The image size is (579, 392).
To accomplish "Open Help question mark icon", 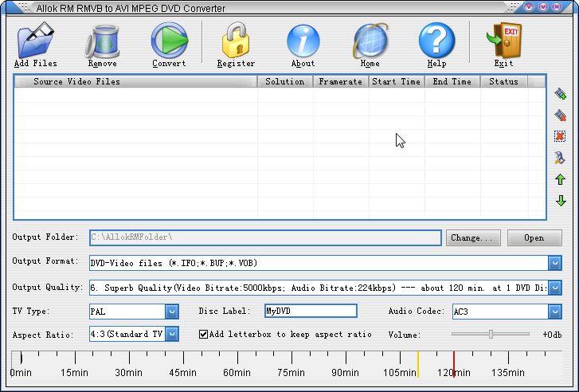I will click(436, 40).
